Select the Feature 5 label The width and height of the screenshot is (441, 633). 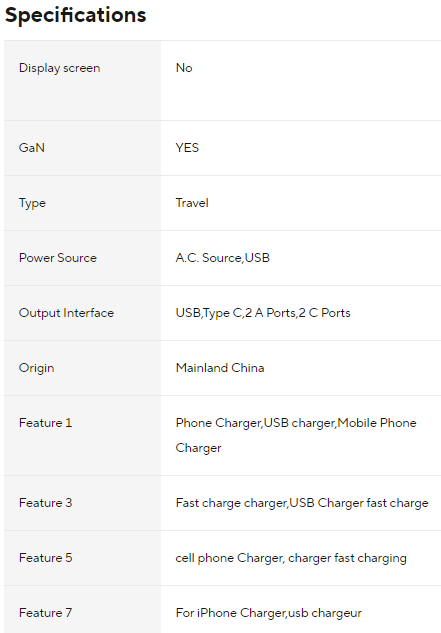(45, 558)
